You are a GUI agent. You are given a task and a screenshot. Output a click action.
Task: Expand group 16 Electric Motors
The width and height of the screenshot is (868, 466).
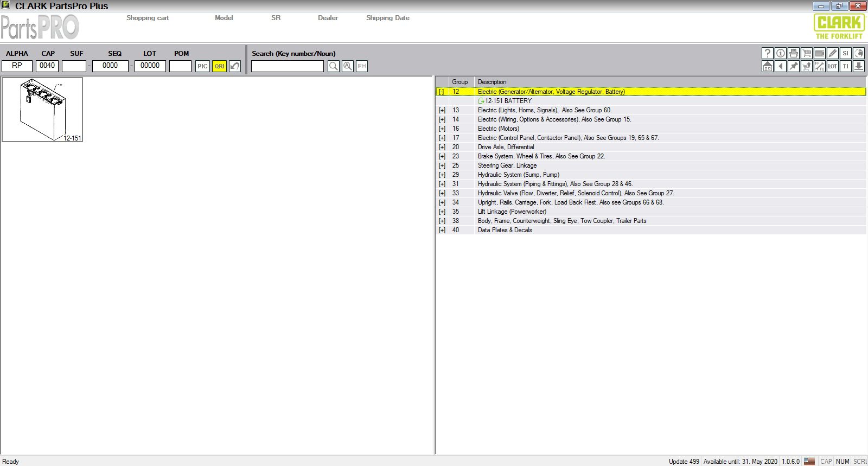pyautogui.click(x=442, y=129)
